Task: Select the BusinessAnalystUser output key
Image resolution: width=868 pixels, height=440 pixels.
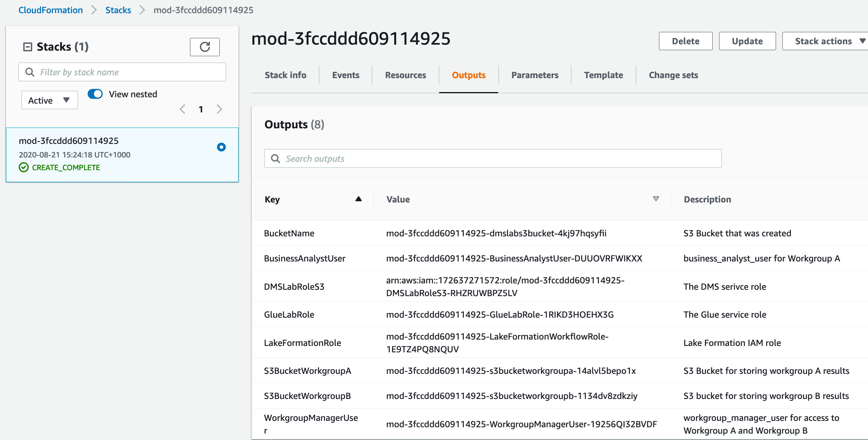Action: click(305, 258)
